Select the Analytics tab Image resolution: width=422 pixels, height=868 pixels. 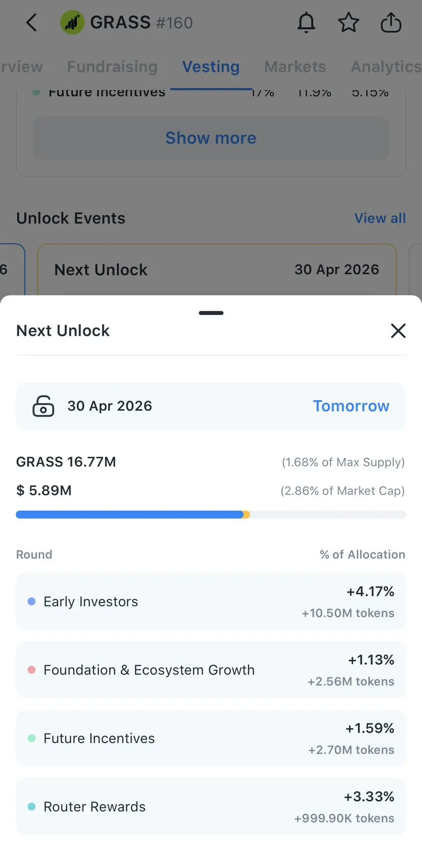(386, 67)
